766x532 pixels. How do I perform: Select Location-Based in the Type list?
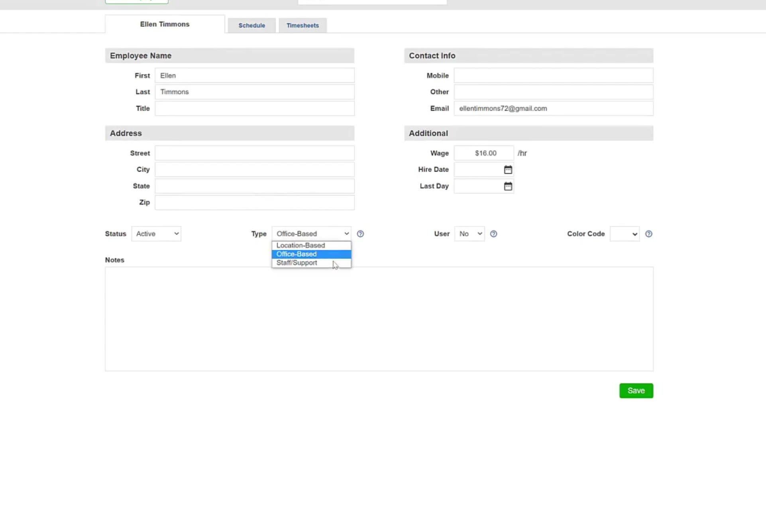(x=311, y=245)
